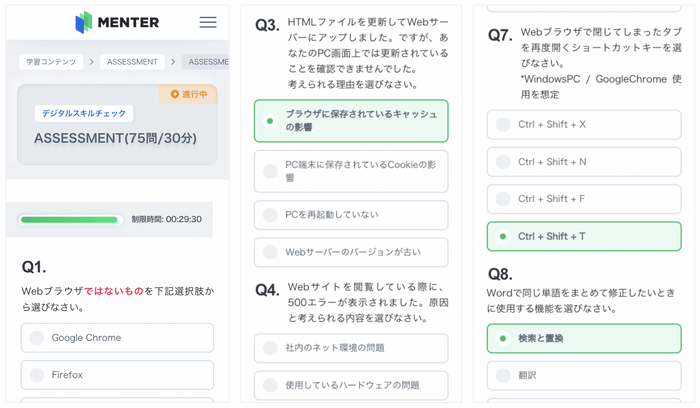Select 社内のネット環境の問題 option
Viewport: 700px width, 408px height.
click(x=351, y=348)
